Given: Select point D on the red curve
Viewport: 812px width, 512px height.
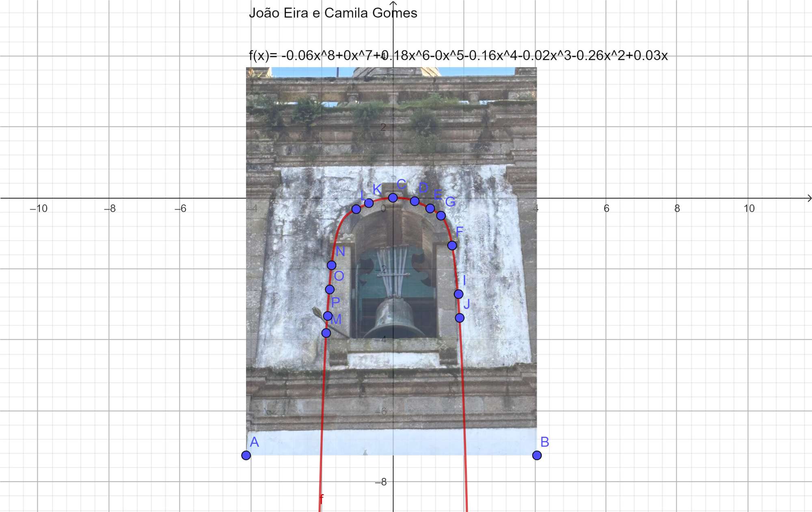Looking at the screenshot, I should click(x=415, y=201).
